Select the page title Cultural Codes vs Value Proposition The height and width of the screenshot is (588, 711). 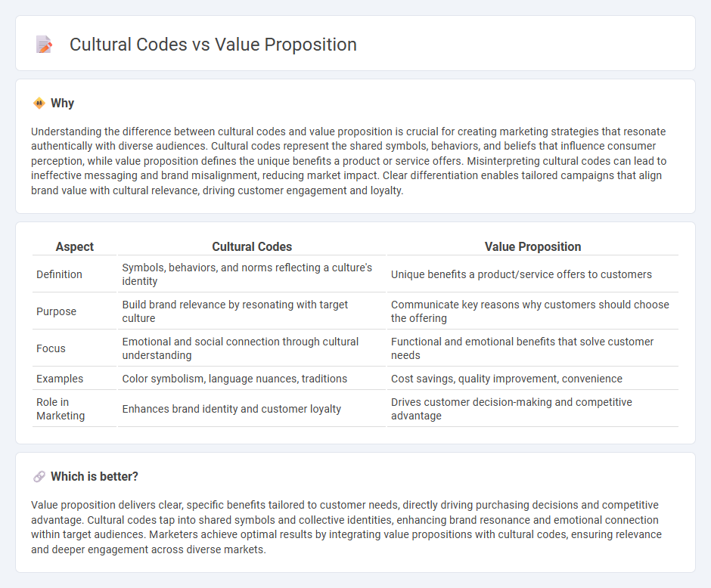(213, 45)
